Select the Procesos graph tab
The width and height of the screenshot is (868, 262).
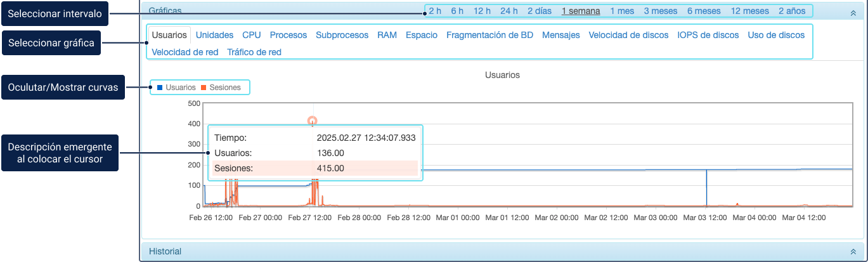(x=288, y=35)
